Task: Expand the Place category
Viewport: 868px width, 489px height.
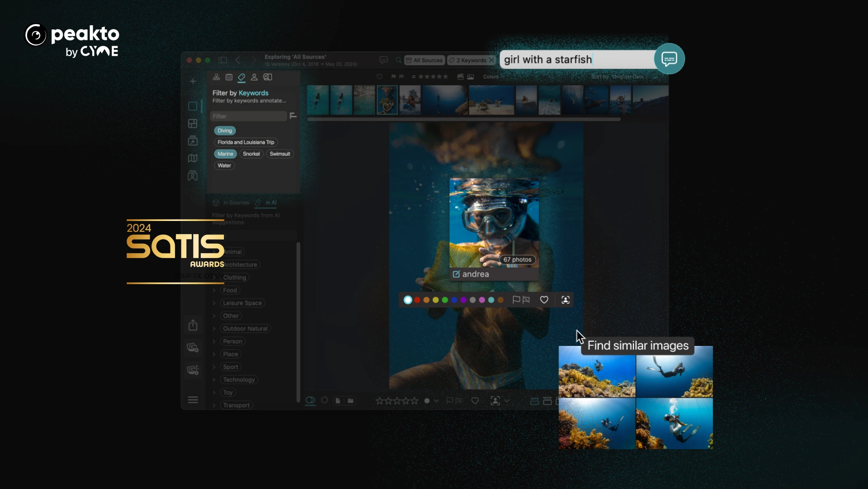Action: [x=214, y=354]
